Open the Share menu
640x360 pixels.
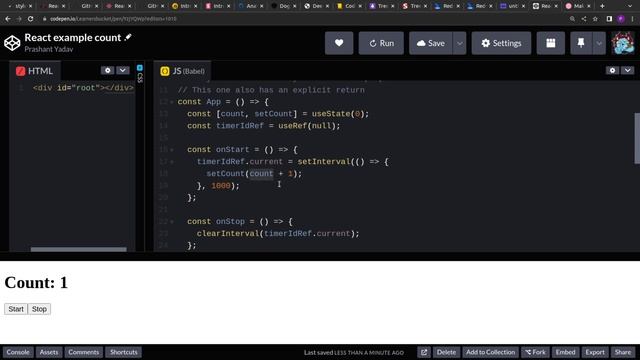point(623,352)
